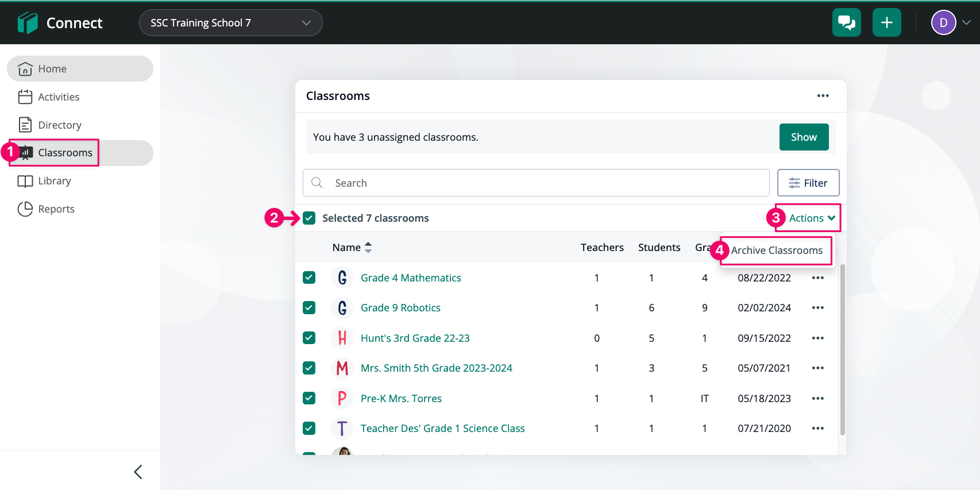The image size is (980, 490).
Task: Click the classroom list vertical scrollbar
Action: (x=843, y=349)
